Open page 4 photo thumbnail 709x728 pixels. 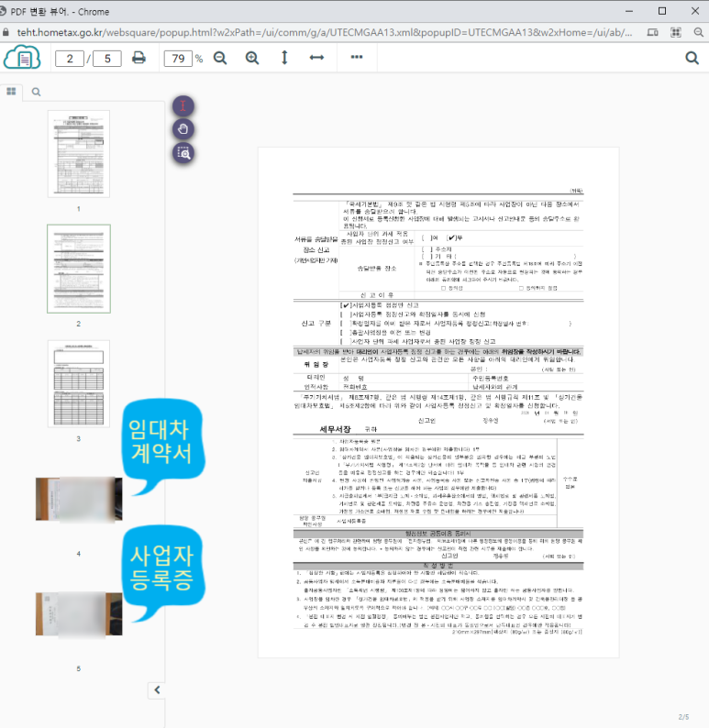(x=79, y=499)
